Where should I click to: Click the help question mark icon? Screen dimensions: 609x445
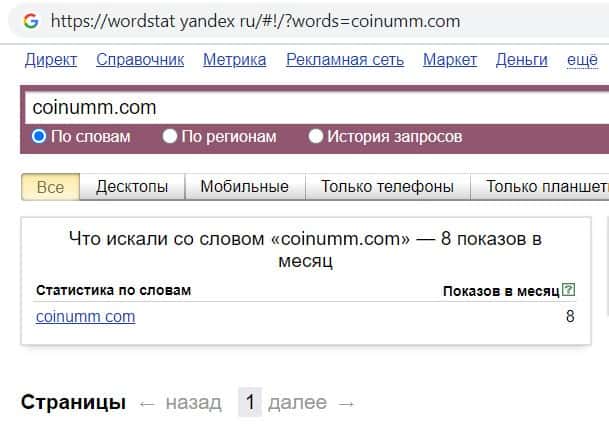pyautogui.click(x=569, y=290)
